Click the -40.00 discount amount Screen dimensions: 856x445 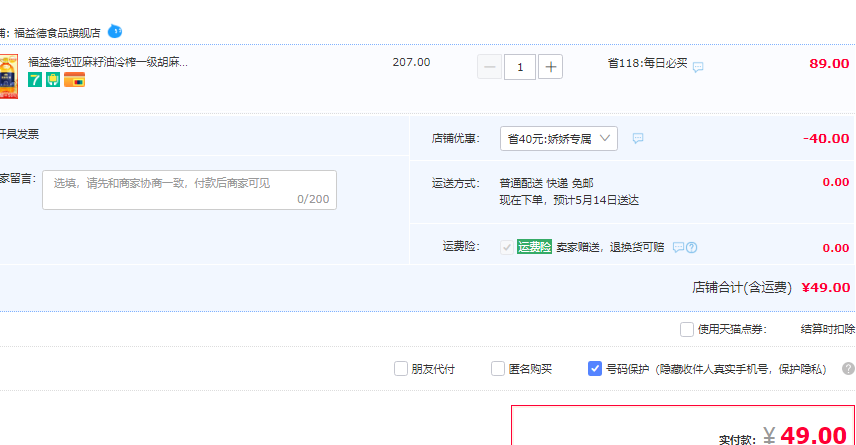pyautogui.click(x=826, y=139)
